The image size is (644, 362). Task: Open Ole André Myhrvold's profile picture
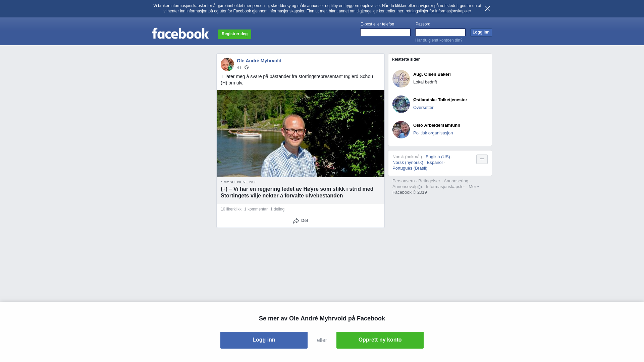[x=227, y=64]
